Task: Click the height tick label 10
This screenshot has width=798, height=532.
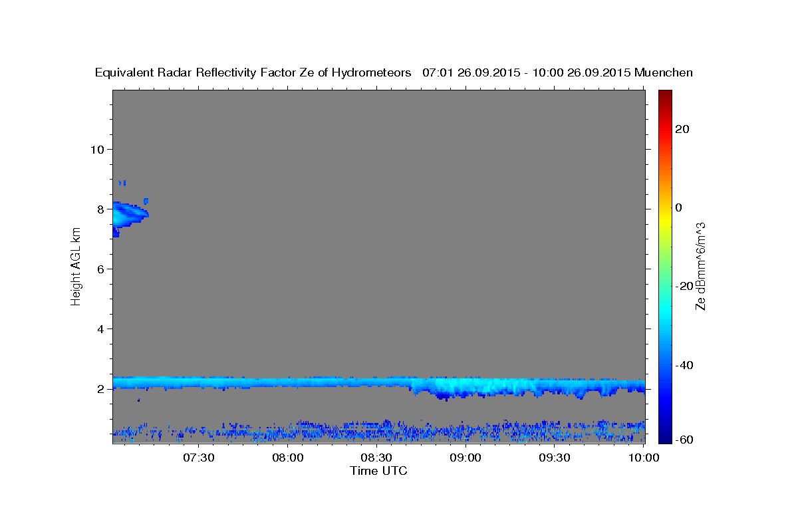Action: 96,149
